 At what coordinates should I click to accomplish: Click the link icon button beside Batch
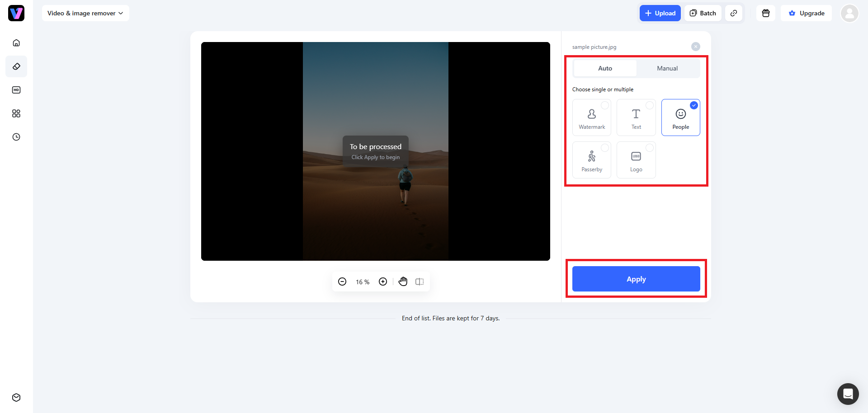point(734,13)
